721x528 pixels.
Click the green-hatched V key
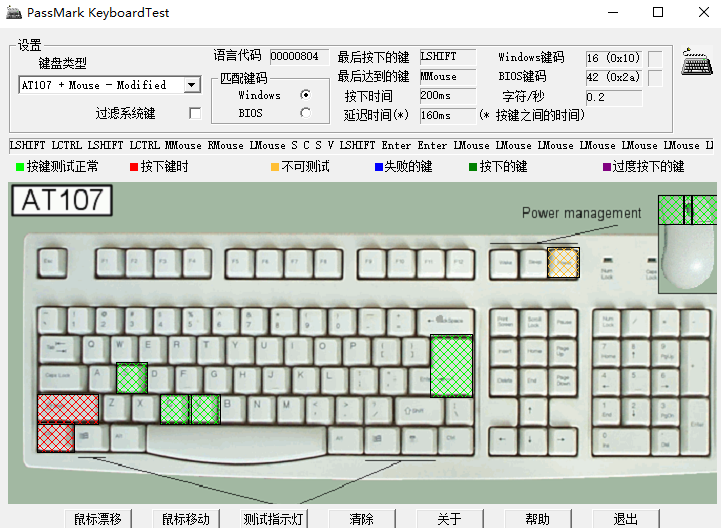(x=205, y=409)
